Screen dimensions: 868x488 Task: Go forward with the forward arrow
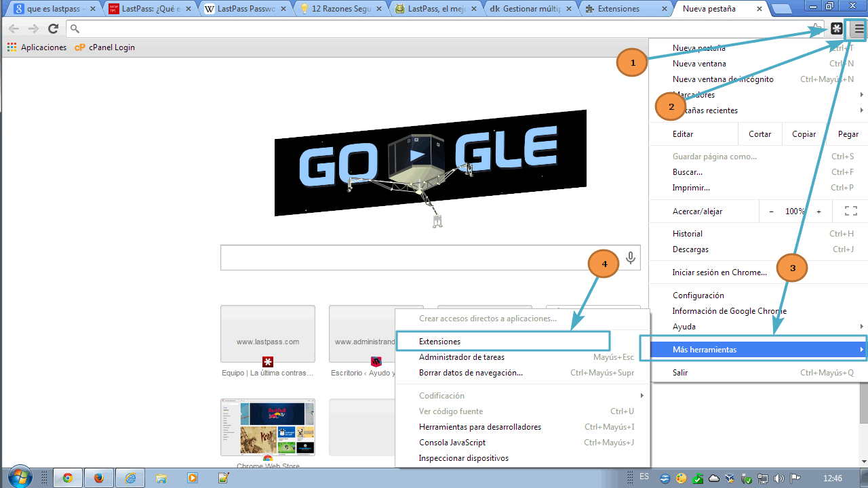[x=33, y=28]
